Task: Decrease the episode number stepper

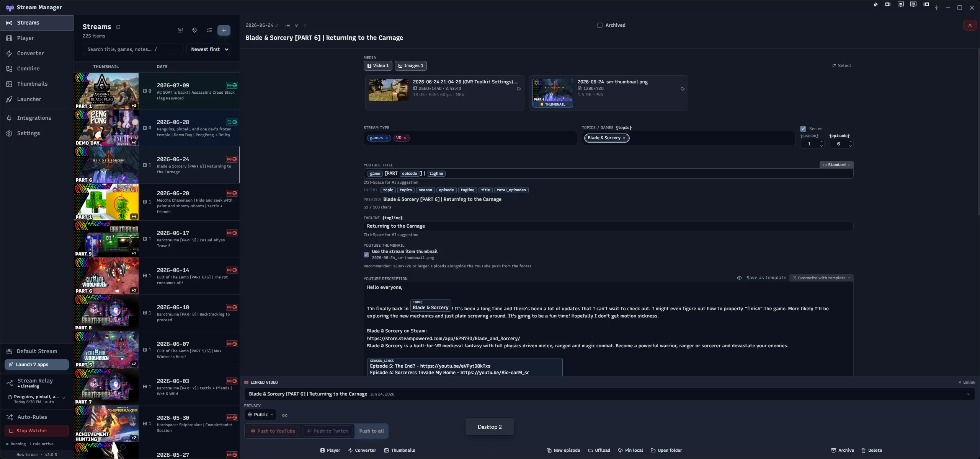Action: click(850, 146)
